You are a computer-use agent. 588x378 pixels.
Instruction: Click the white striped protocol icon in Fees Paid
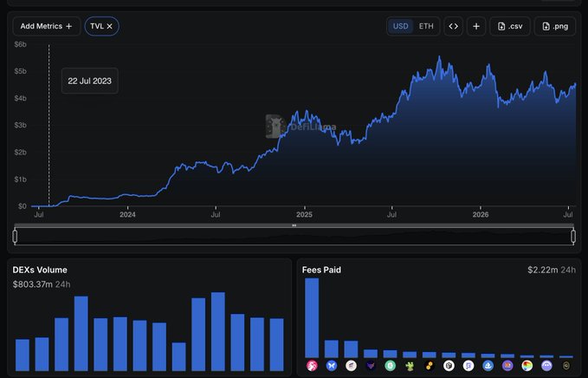coord(351,365)
